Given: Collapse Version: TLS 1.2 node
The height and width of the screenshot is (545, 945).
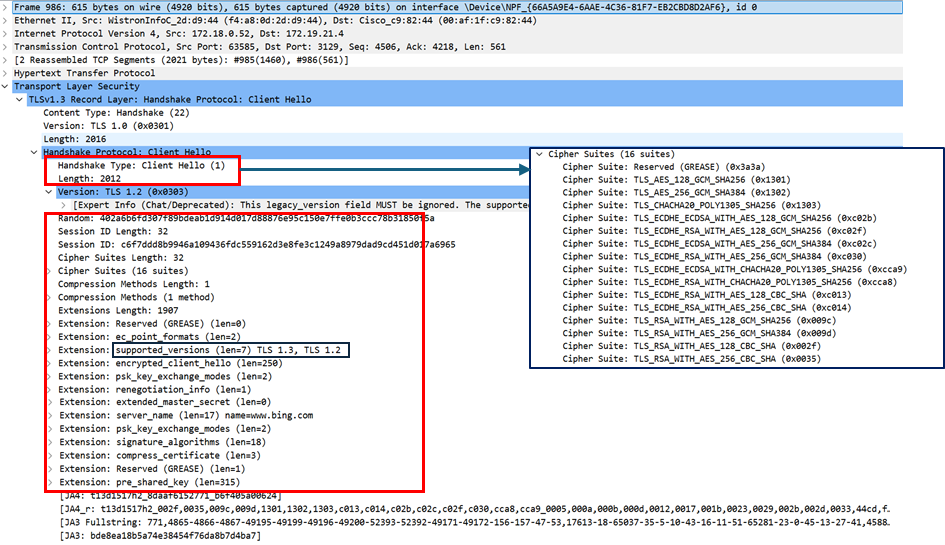Looking at the screenshot, I should point(49,192).
